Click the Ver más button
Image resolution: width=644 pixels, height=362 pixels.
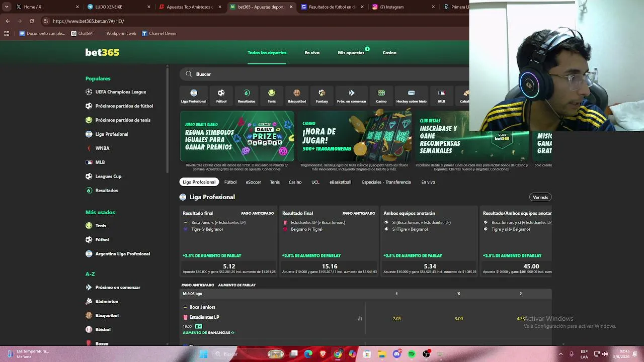click(540, 197)
